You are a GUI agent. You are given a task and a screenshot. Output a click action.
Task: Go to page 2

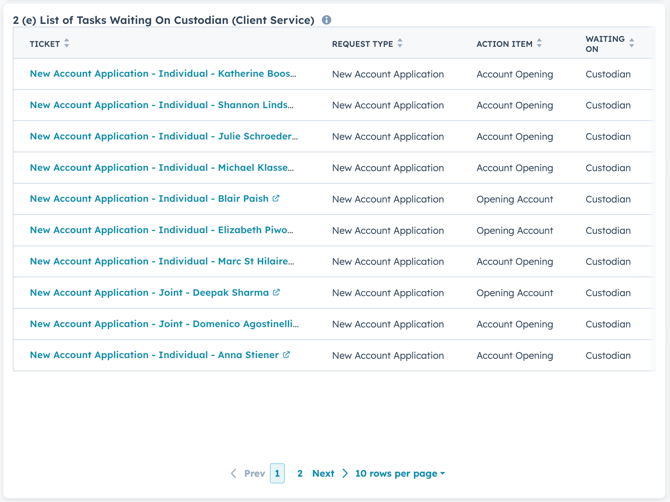tap(300, 473)
